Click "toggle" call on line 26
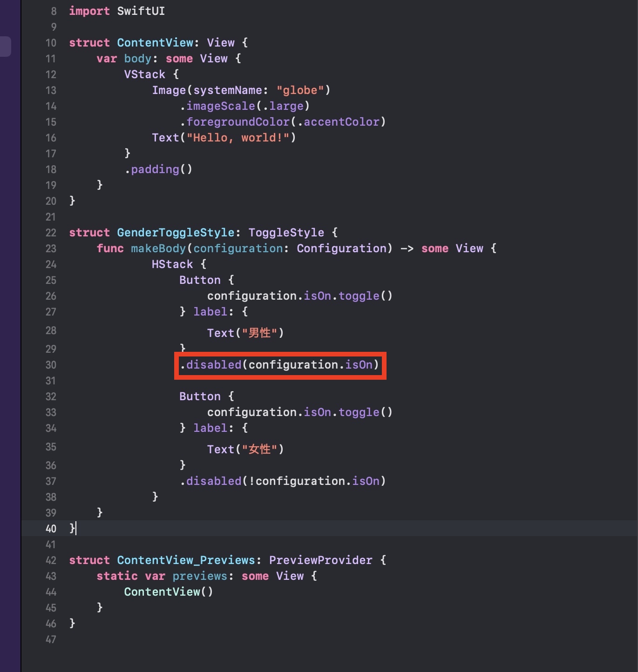This screenshot has width=638, height=672. coord(359,296)
